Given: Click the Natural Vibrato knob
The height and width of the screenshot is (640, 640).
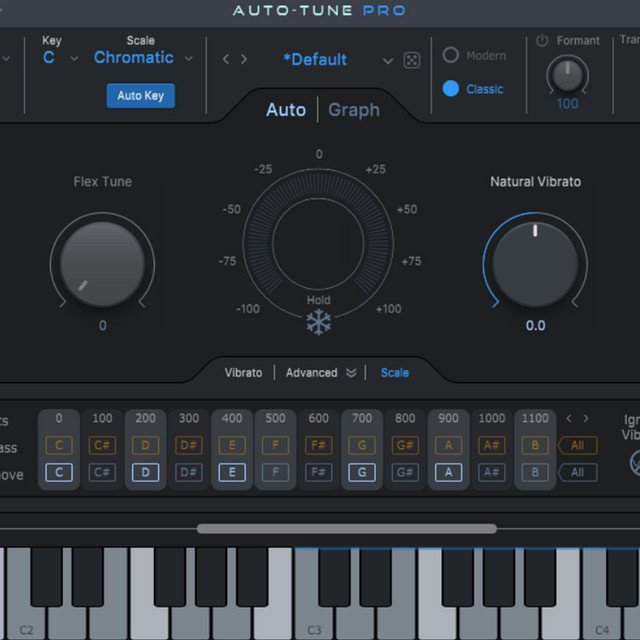Looking at the screenshot, I should pos(535,264).
